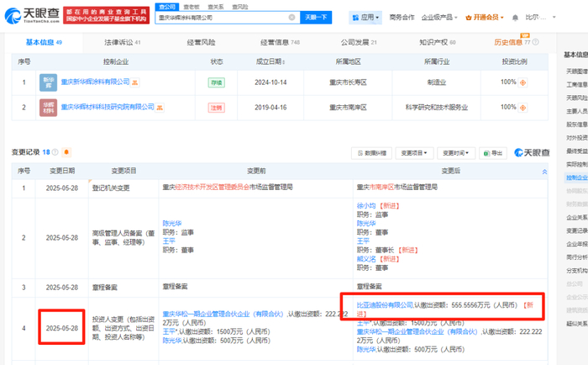Open the user account dropdown arrow
This screenshot has width=588, height=365.
pyautogui.click(x=554, y=18)
